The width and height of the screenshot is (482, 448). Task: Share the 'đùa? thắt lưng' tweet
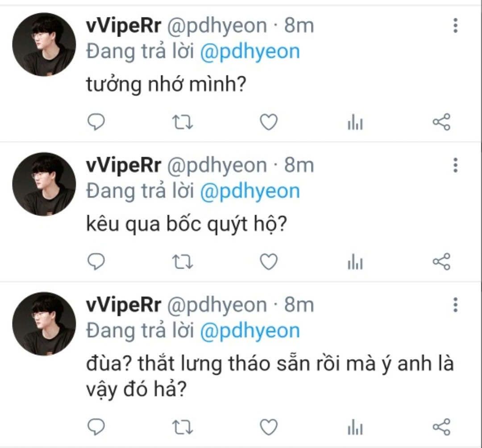tap(442, 427)
